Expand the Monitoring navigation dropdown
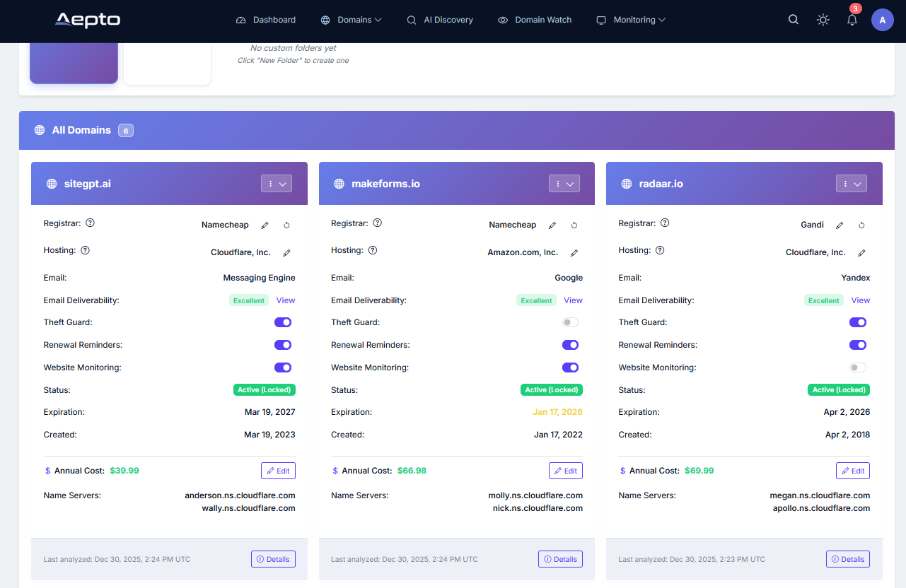906x588 pixels. pyautogui.click(x=630, y=20)
